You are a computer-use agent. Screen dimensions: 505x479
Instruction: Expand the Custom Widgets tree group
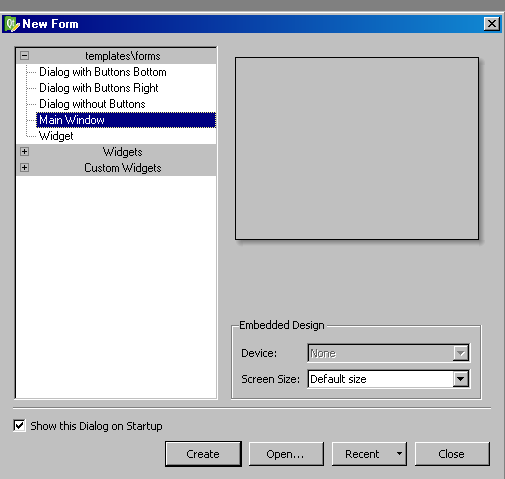(24, 167)
